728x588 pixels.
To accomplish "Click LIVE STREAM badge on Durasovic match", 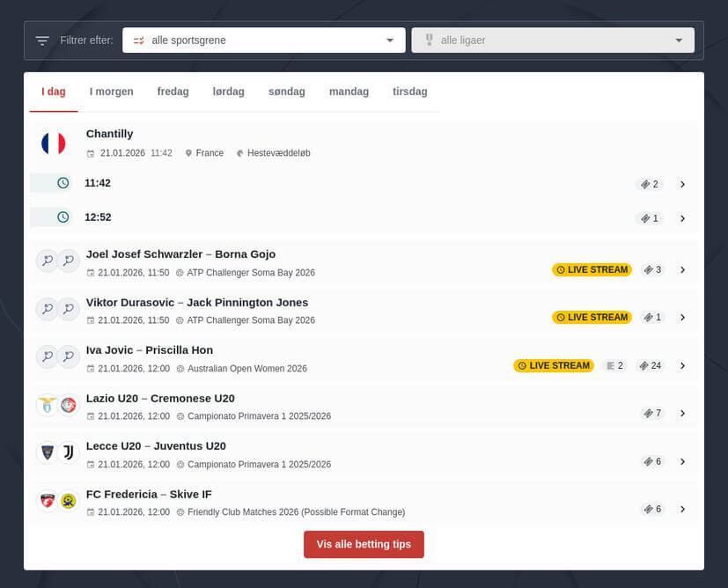I will click(592, 317).
